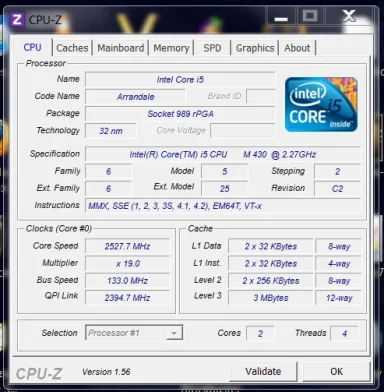Click the Technology value 32 nm

tap(111, 131)
